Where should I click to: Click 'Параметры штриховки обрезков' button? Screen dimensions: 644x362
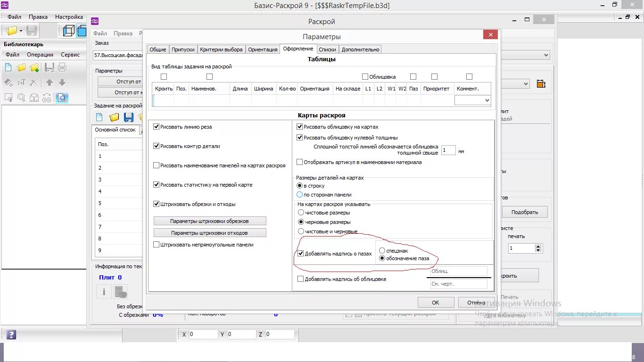210,221
